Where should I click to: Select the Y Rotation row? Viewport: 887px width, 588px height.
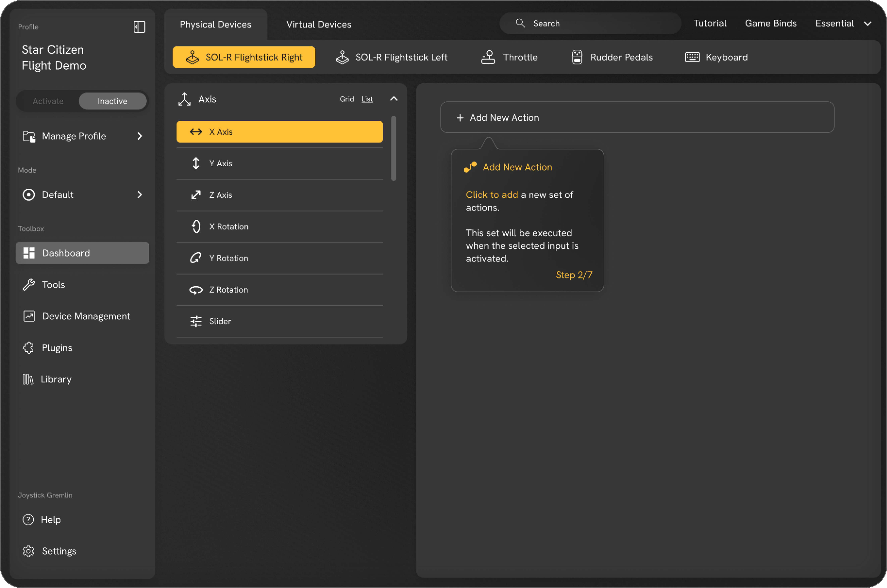tap(279, 258)
